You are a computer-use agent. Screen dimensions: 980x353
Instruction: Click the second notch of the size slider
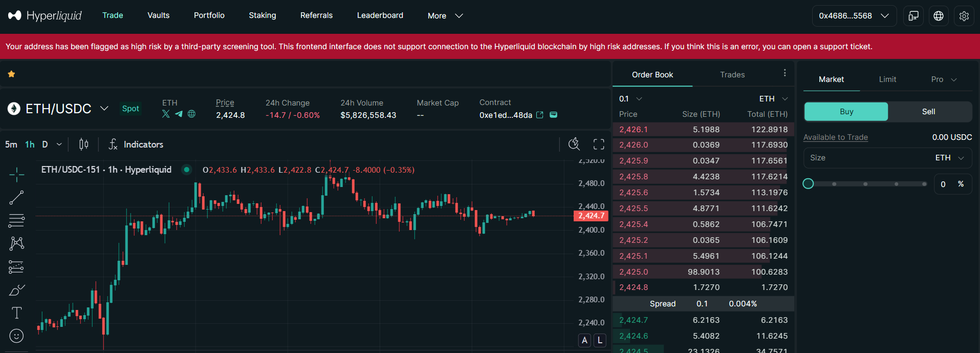(865, 184)
